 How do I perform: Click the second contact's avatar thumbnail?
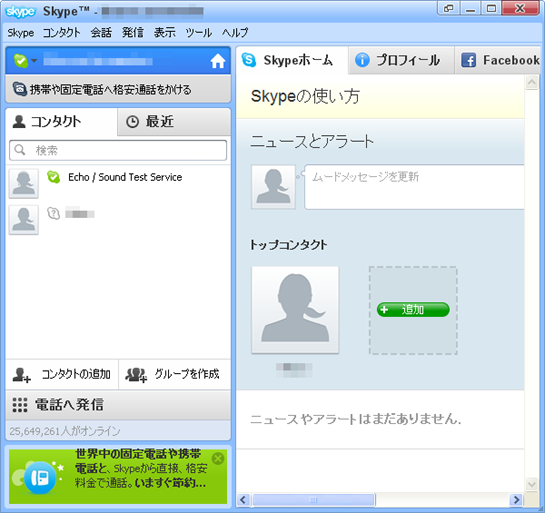(x=24, y=220)
